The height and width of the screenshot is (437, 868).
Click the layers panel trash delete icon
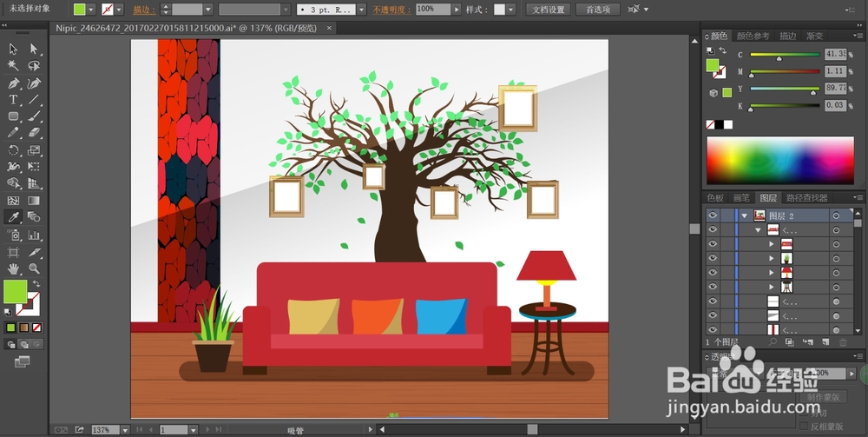pos(843,343)
